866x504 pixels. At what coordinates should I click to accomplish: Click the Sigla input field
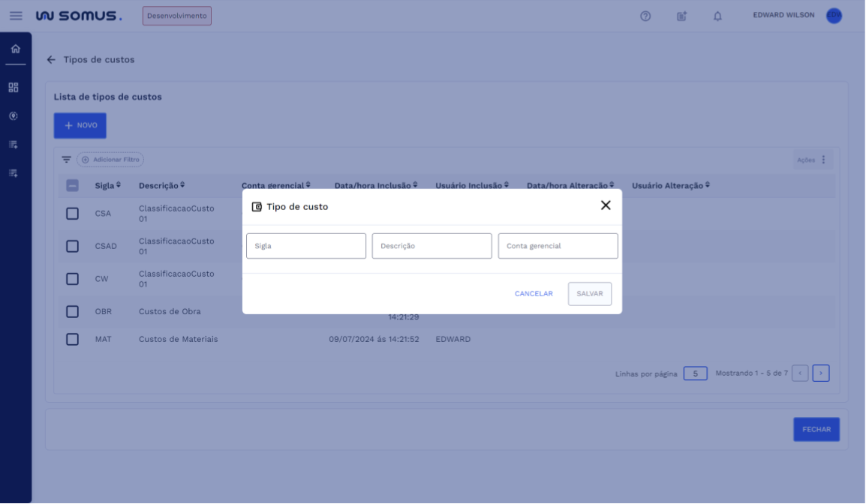[x=306, y=246]
